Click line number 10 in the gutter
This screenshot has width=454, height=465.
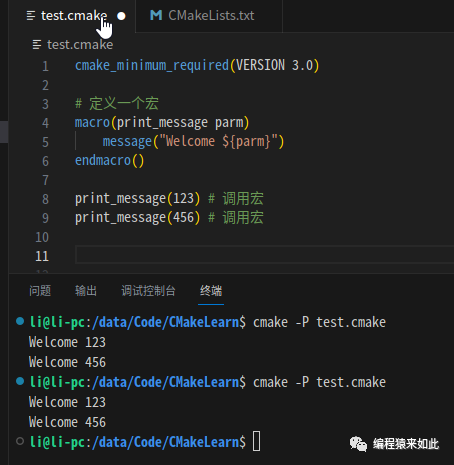click(42, 237)
